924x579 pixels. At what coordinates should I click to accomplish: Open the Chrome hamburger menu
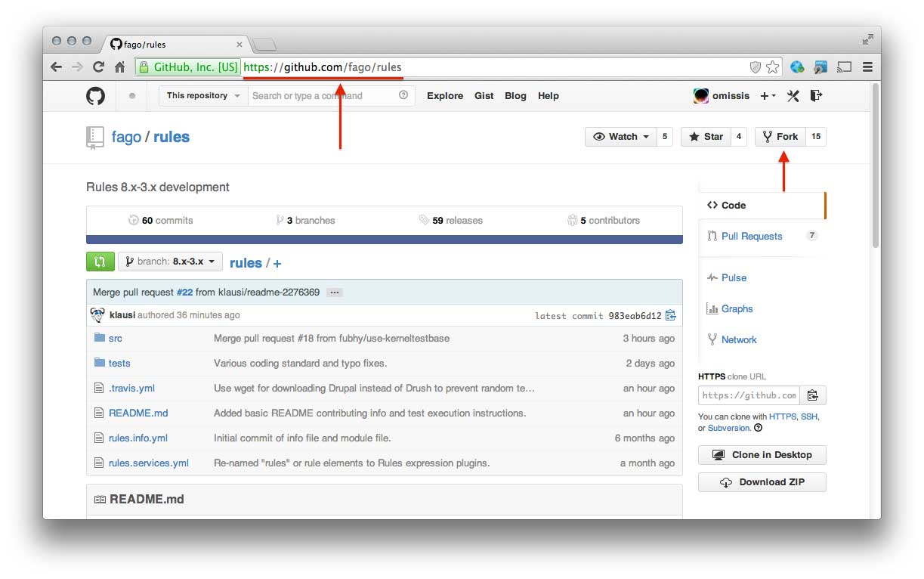867,67
